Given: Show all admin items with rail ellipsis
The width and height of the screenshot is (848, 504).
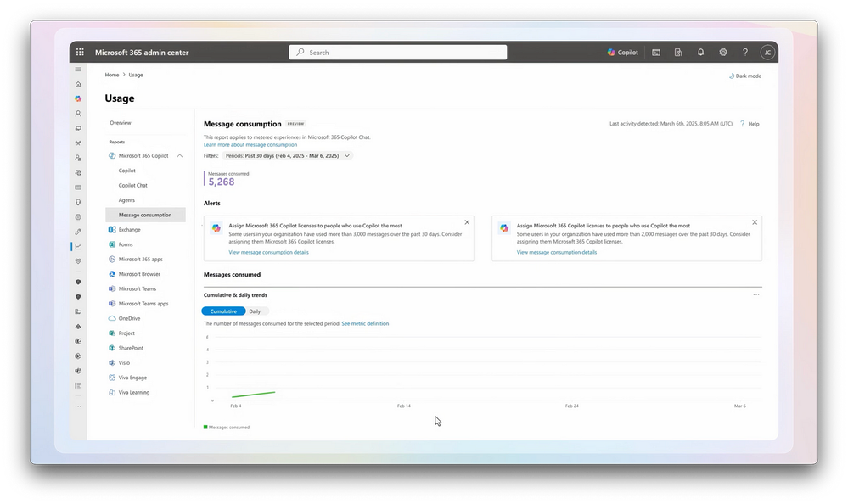Looking at the screenshot, I should pos(78,406).
